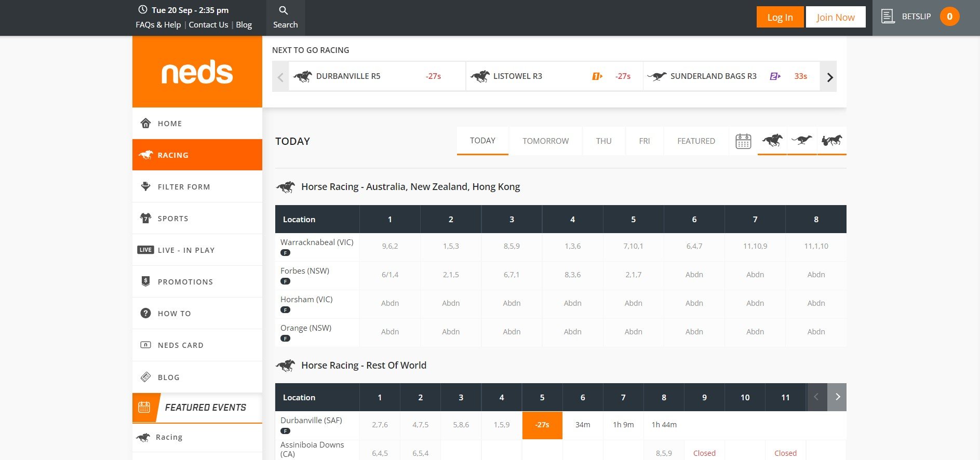Click the horse icon beside Durbanville R5
This screenshot has width=980, height=460.
[x=303, y=76]
